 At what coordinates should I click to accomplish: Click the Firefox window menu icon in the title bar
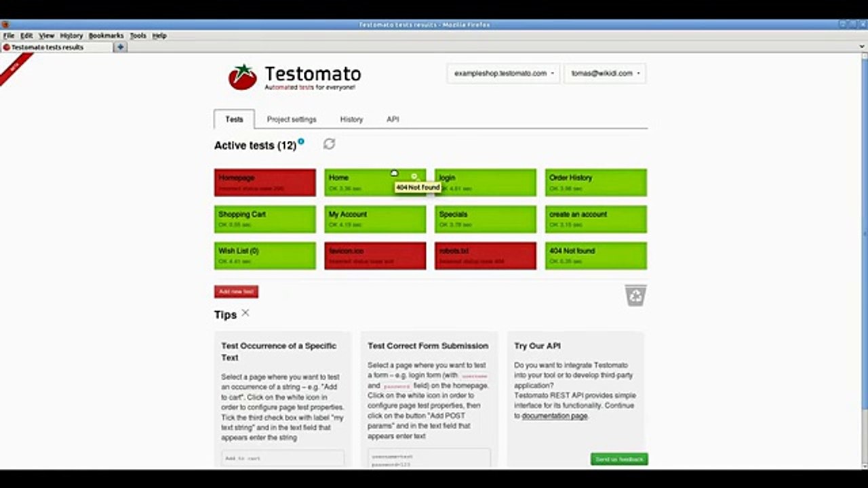click(5, 25)
